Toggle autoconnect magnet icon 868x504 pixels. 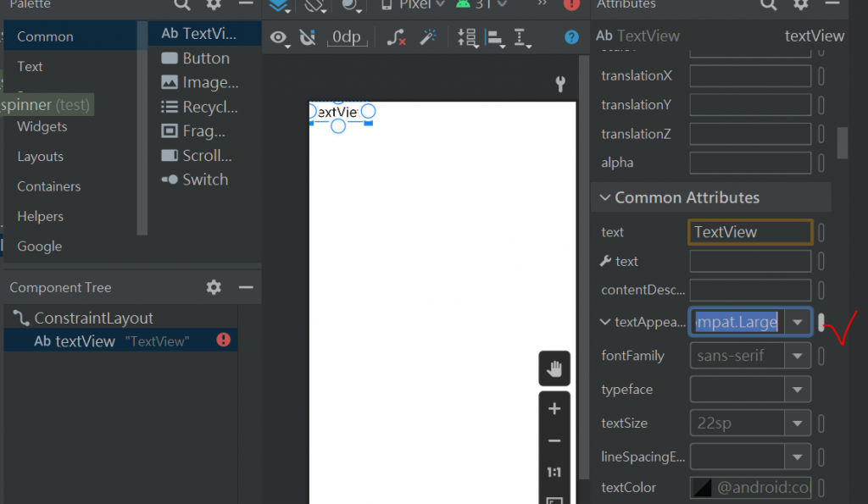(x=307, y=37)
